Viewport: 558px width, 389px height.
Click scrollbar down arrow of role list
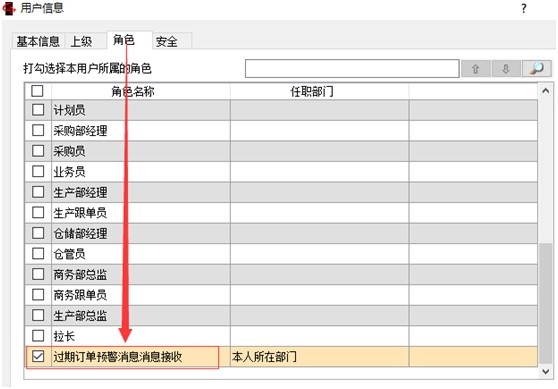[546, 371]
